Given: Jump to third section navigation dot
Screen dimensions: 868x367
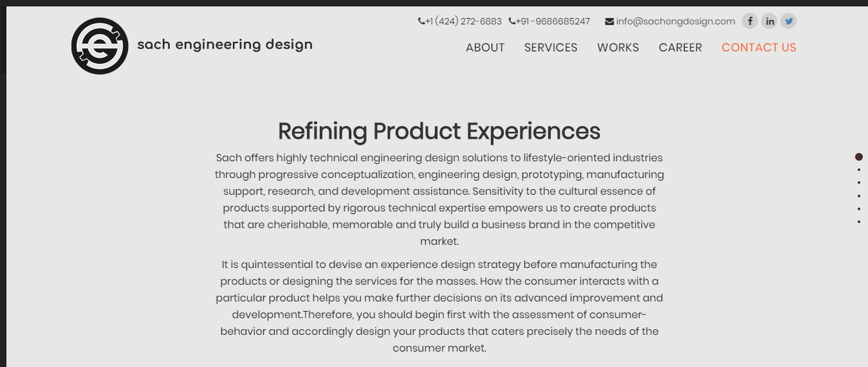Looking at the screenshot, I should click(859, 183).
